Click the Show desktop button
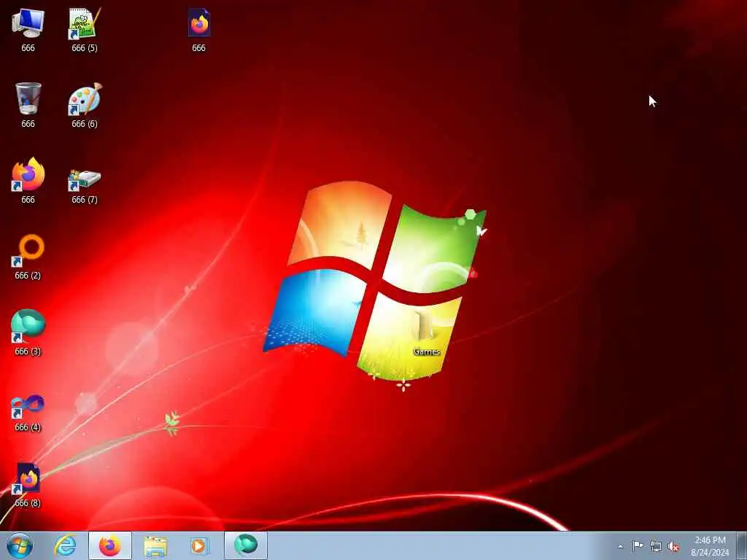Viewport: 747px width, 560px height. click(741, 545)
